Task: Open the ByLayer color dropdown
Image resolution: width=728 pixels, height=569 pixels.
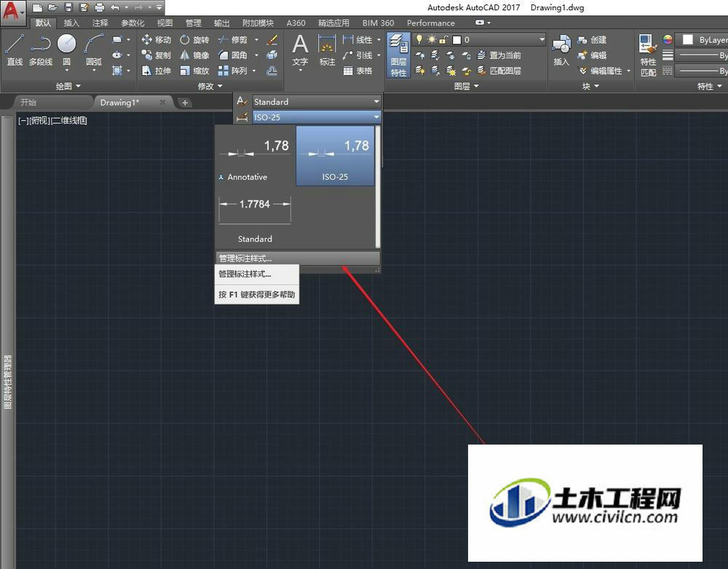Action: coord(702,40)
